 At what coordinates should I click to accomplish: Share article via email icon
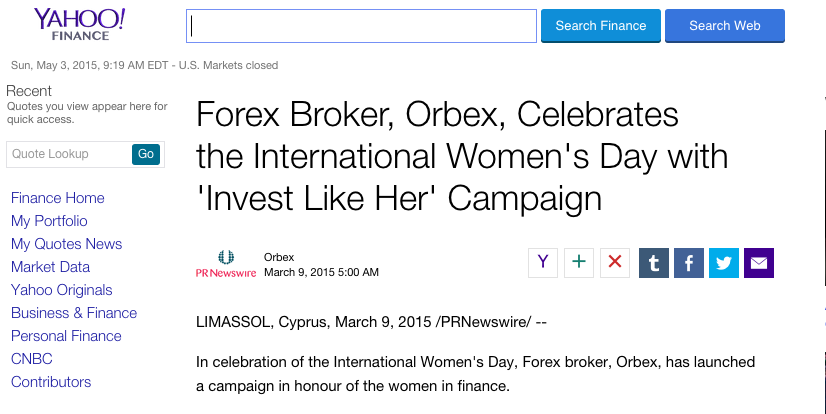coord(759,263)
